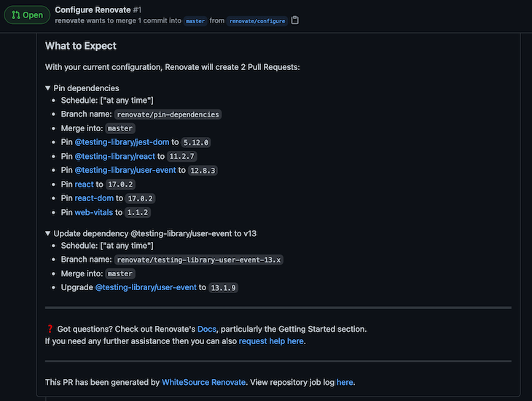Follow the react package link
The height and width of the screenshot is (401, 532).
coord(84,184)
